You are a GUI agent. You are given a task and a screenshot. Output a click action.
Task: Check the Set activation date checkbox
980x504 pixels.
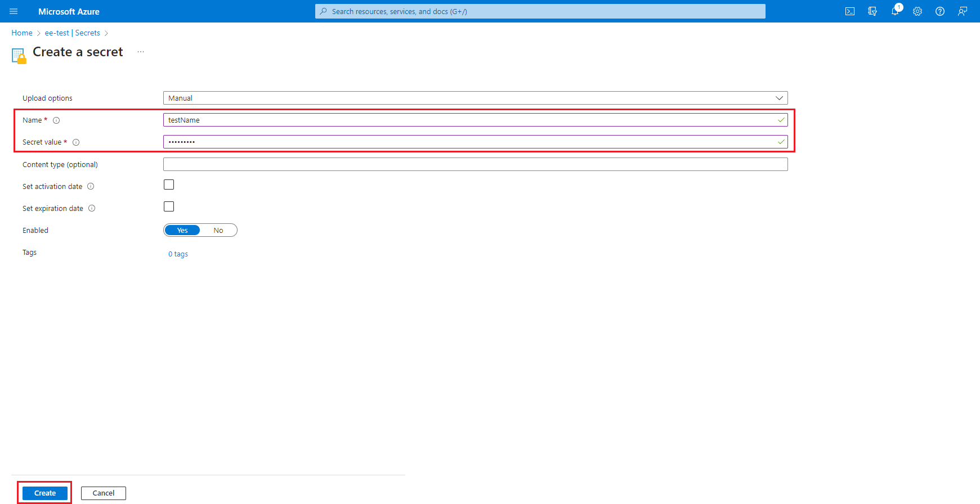[x=169, y=184]
